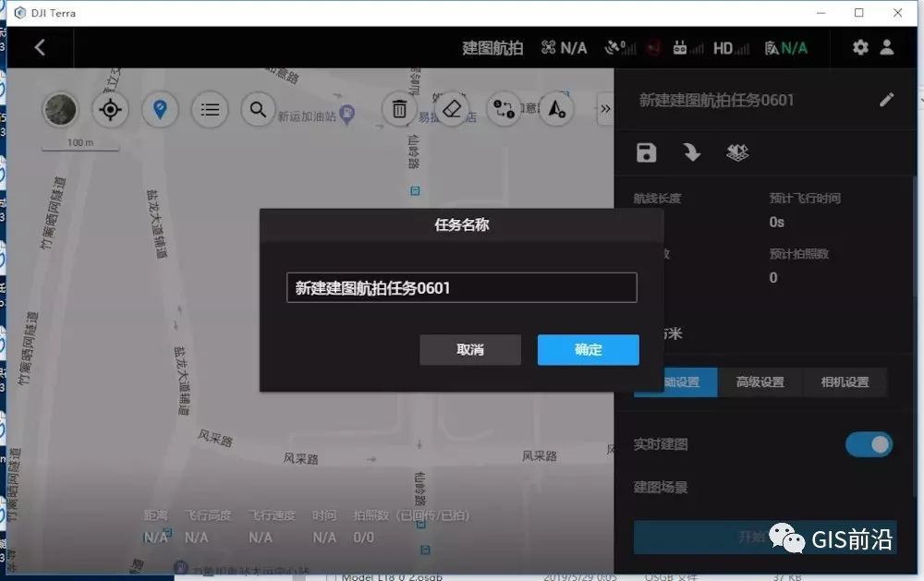This screenshot has width=924, height=581.
Task: Click the center-on-location crosshair icon
Action: tap(110, 109)
